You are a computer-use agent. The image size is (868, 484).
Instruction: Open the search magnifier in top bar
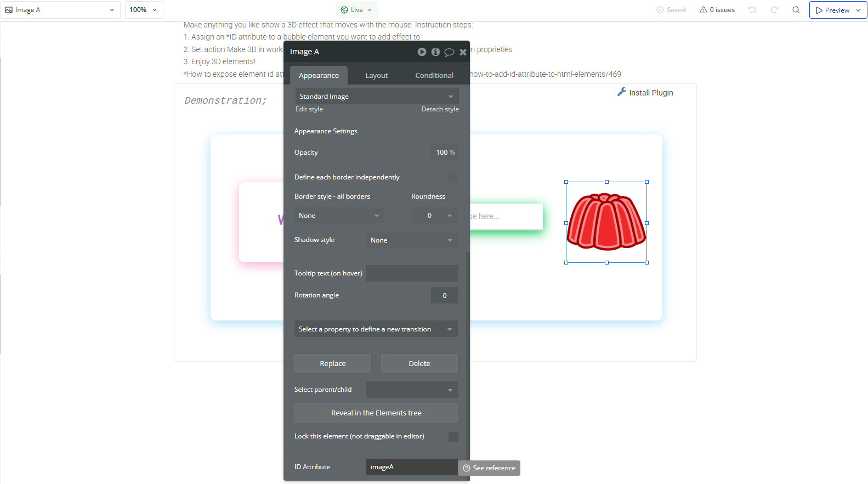(796, 10)
